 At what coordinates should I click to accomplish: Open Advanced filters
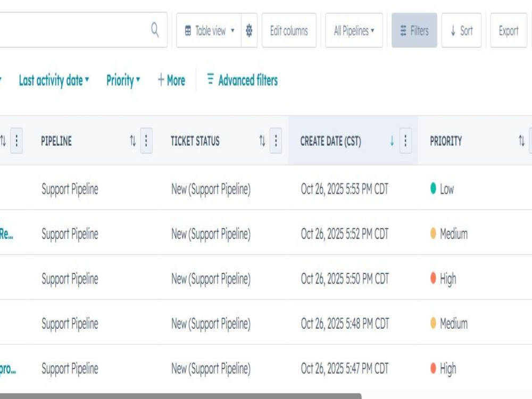point(242,80)
